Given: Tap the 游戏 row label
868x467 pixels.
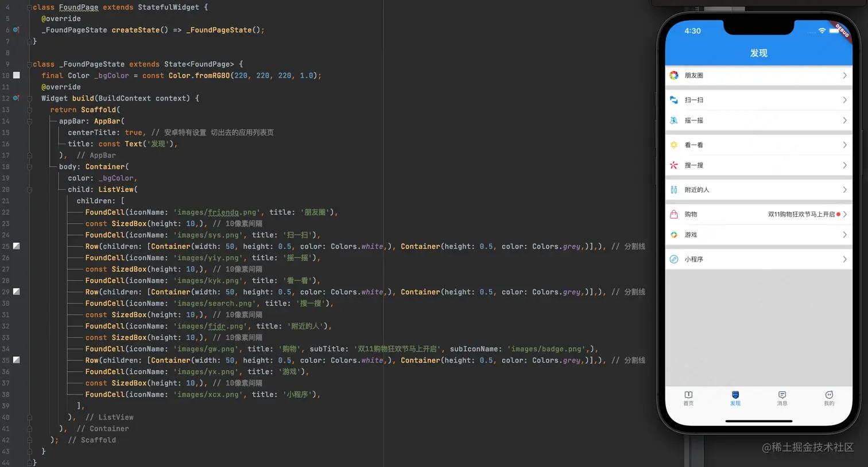Looking at the screenshot, I should (x=691, y=235).
